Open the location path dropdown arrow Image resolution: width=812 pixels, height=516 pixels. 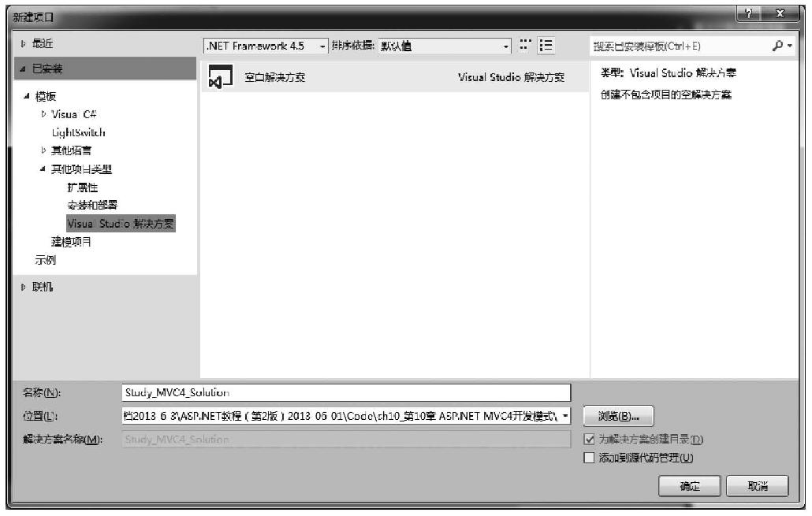pos(565,416)
